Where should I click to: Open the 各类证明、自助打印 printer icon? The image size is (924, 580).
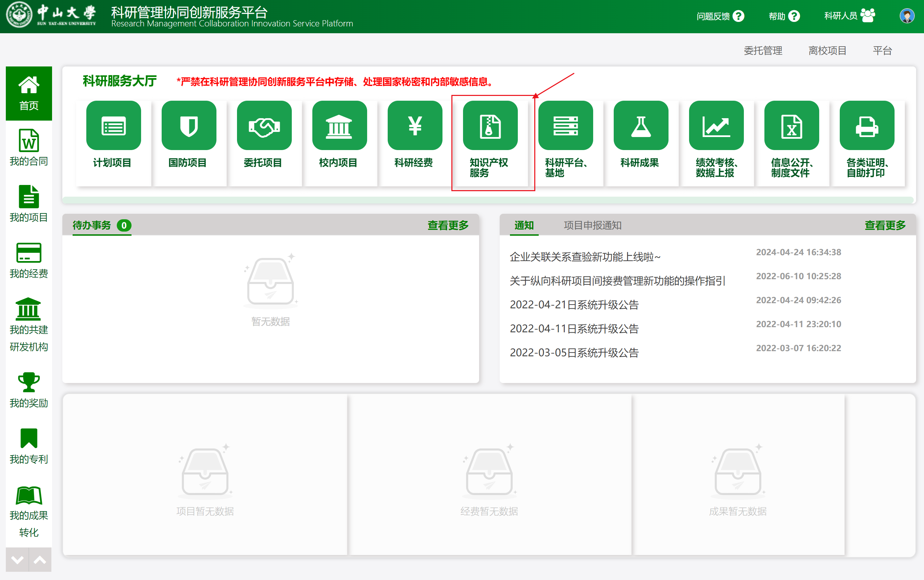[866, 126]
